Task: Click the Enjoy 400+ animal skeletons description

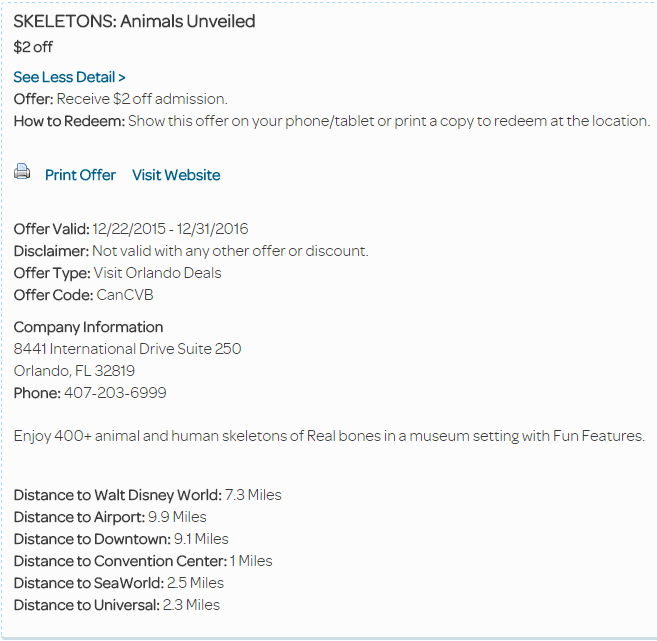Action: coord(329,436)
